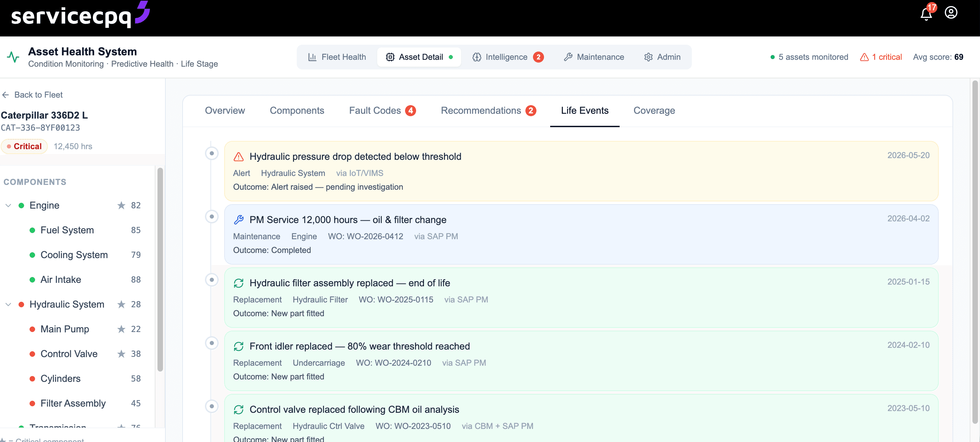This screenshot has height=442, width=980.
Task: Click the components list scrollbar
Action: coord(160,269)
